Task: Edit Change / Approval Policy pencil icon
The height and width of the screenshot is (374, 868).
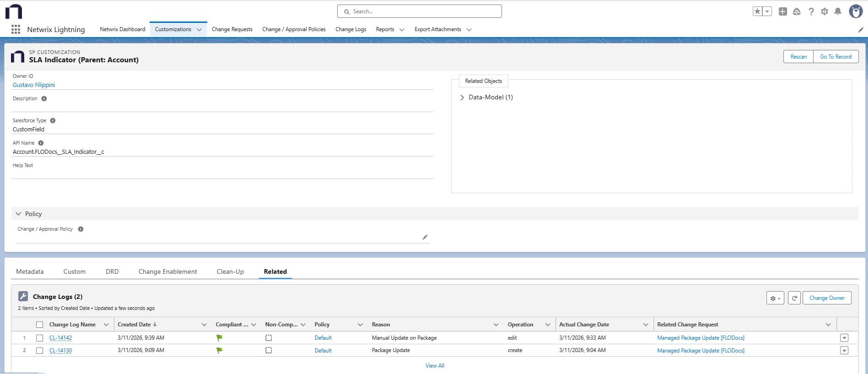Action: click(425, 237)
